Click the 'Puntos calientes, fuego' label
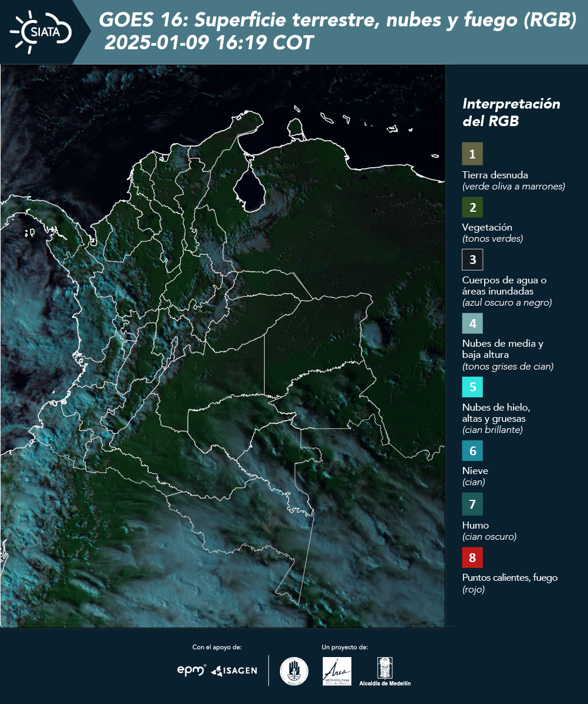Viewport: 588px width, 704px height. [x=510, y=577]
